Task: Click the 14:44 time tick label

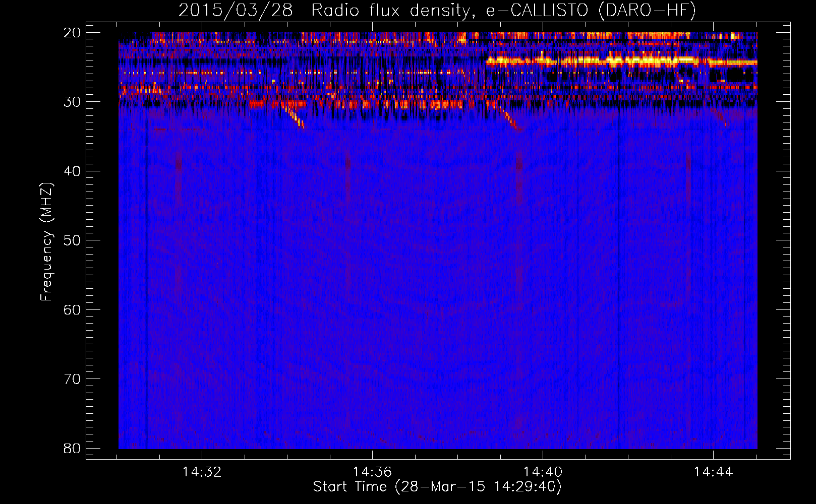Action: tap(713, 472)
